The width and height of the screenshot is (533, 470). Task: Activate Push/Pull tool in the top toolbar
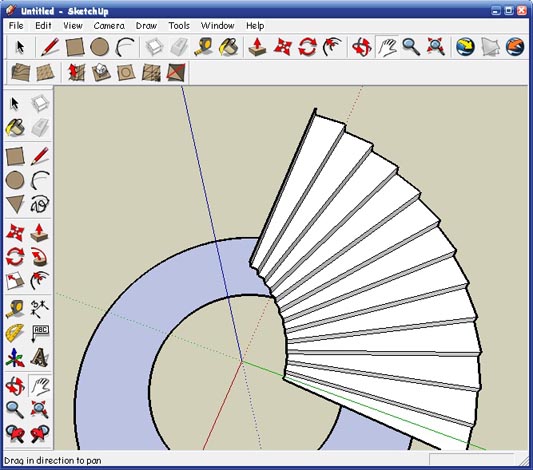[257, 47]
